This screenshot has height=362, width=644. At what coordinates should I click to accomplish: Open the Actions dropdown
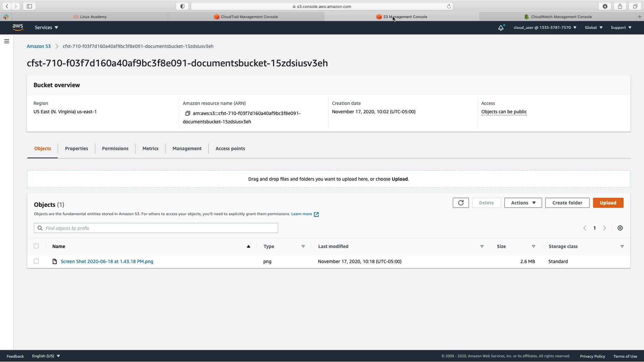click(x=523, y=203)
